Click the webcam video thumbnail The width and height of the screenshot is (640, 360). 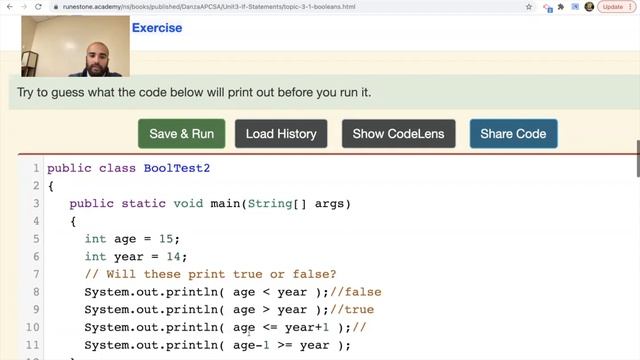[x=76, y=46]
